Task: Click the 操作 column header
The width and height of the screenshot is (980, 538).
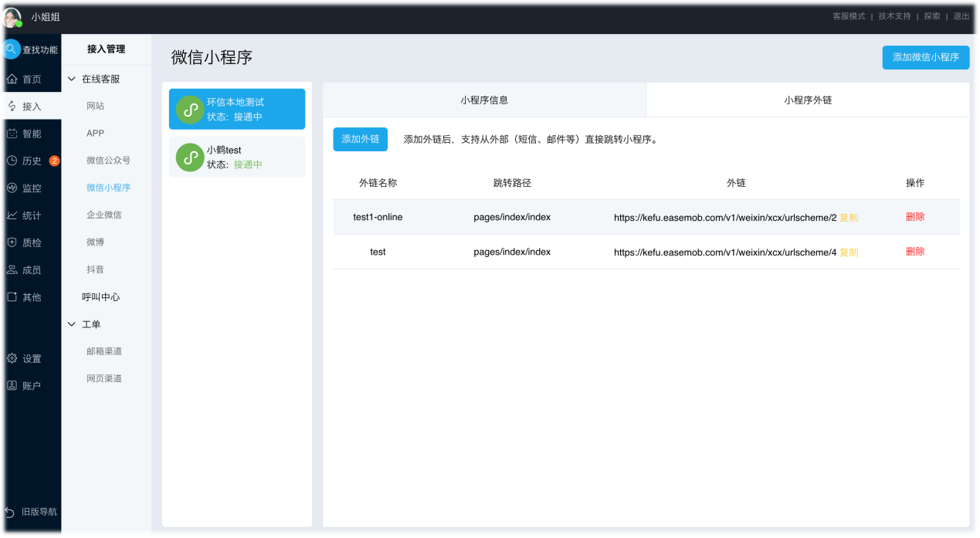Action: [x=915, y=183]
